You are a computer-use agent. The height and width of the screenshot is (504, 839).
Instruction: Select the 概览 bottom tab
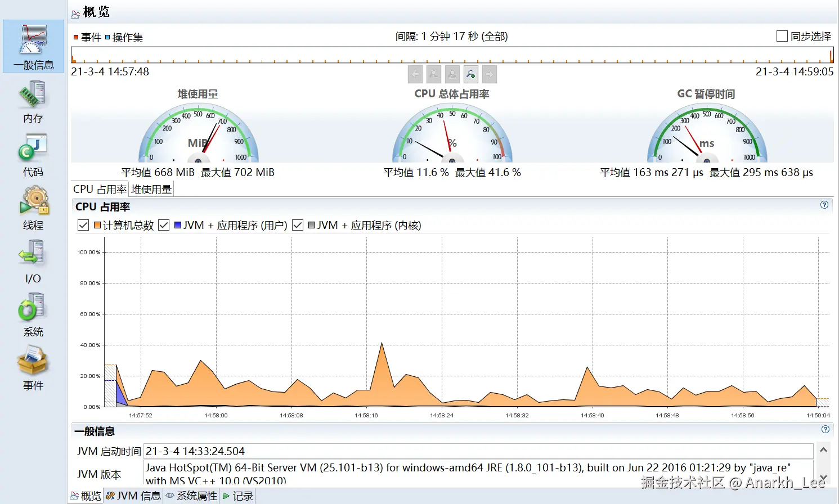click(86, 496)
